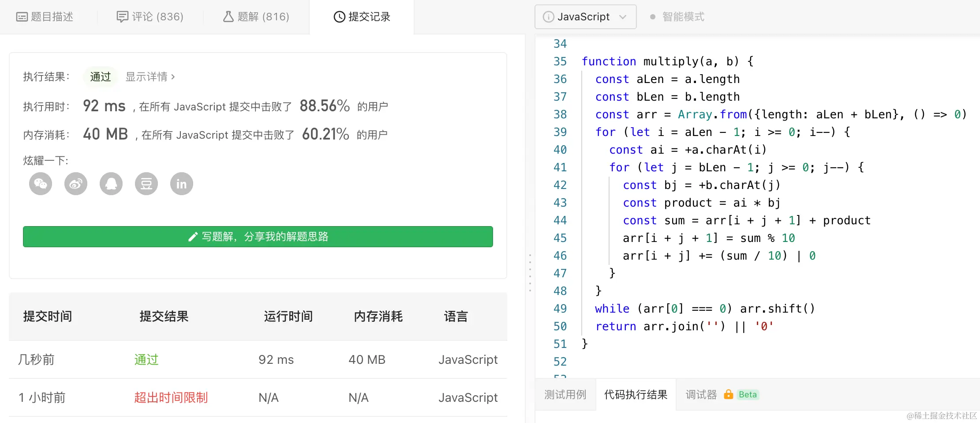Click the 40 MB memory value in summary
Image resolution: width=980 pixels, height=423 pixels.
(105, 134)
